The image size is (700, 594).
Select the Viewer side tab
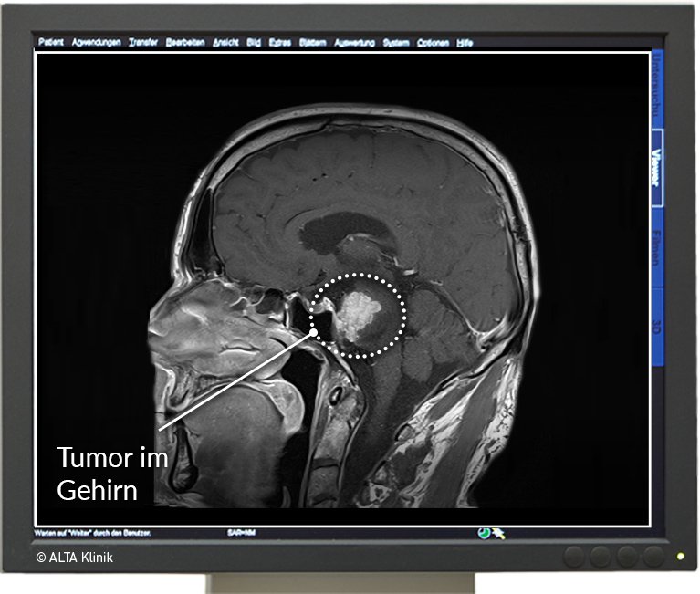point(657,168)
